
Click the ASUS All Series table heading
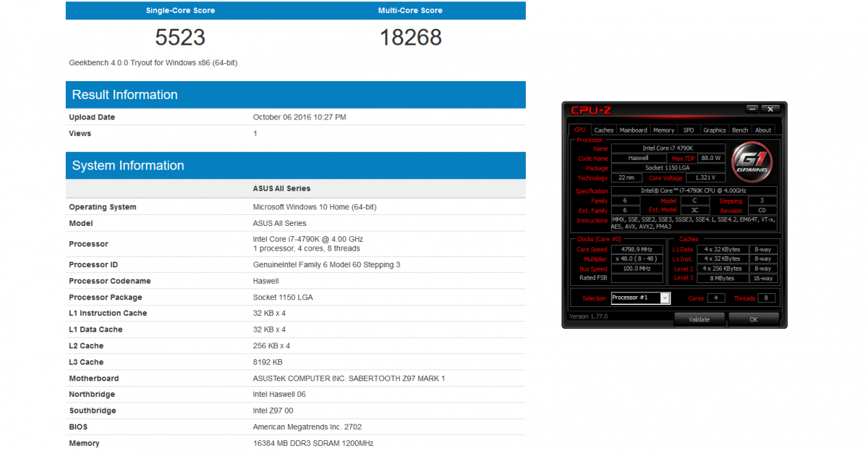tap(281, 188)
